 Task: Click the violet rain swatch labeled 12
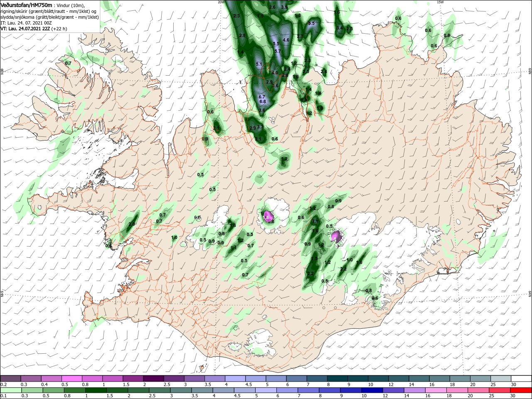(x=393, y=390)
